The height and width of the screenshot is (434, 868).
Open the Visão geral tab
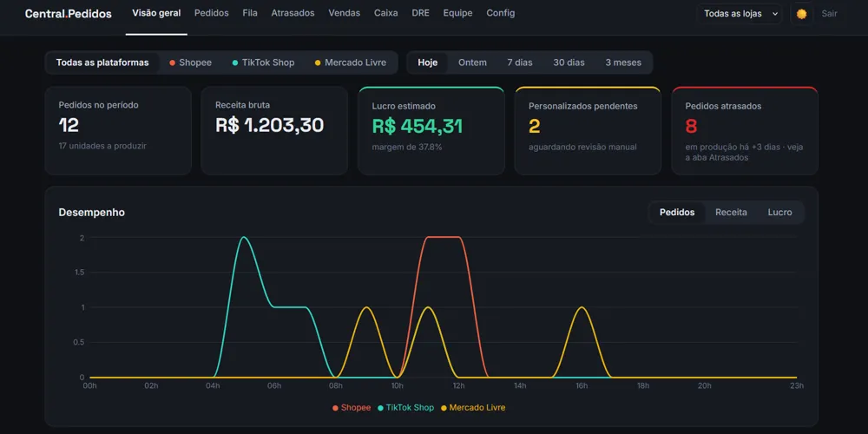156,13
